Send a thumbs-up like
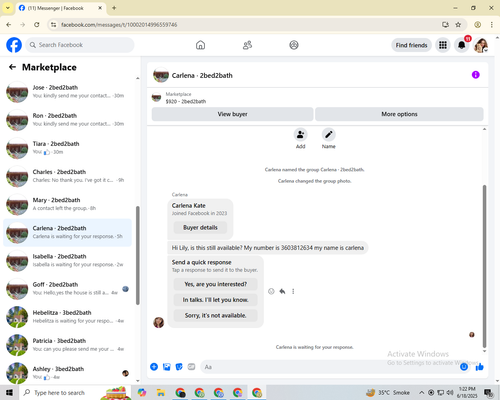 pos(479,367)
